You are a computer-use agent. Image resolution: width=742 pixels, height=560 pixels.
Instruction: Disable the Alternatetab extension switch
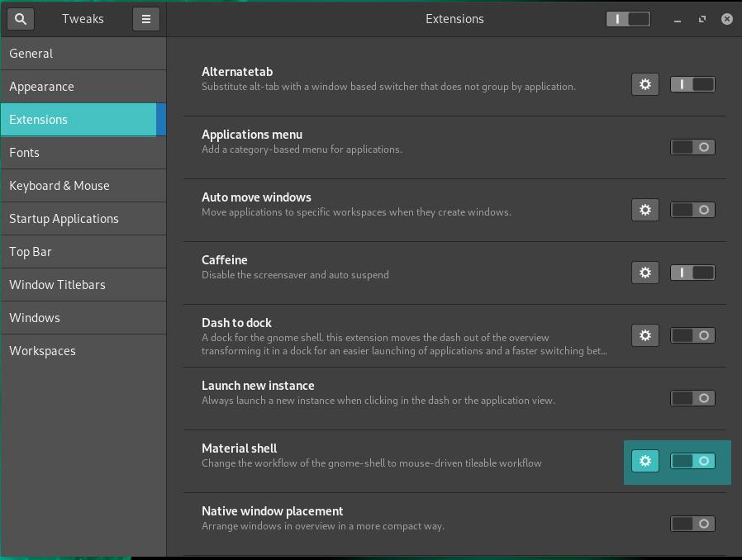[692, 84]
